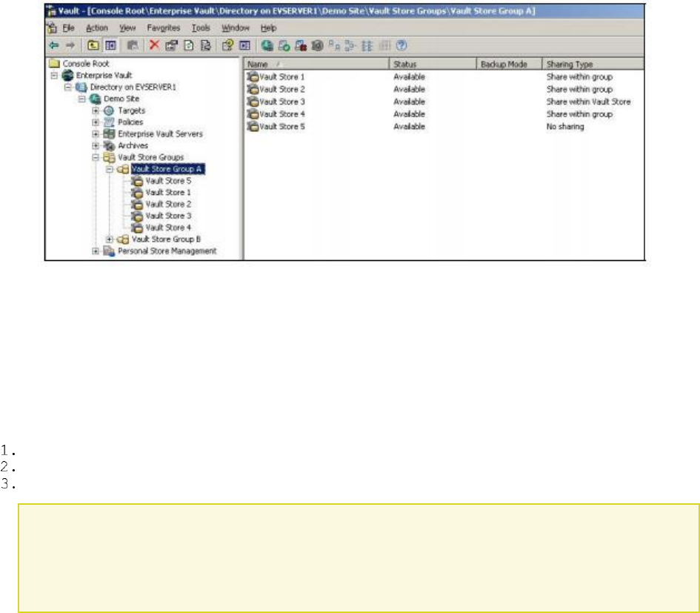Select Policies in the tree
700x613 pixels.
[130, 122]
